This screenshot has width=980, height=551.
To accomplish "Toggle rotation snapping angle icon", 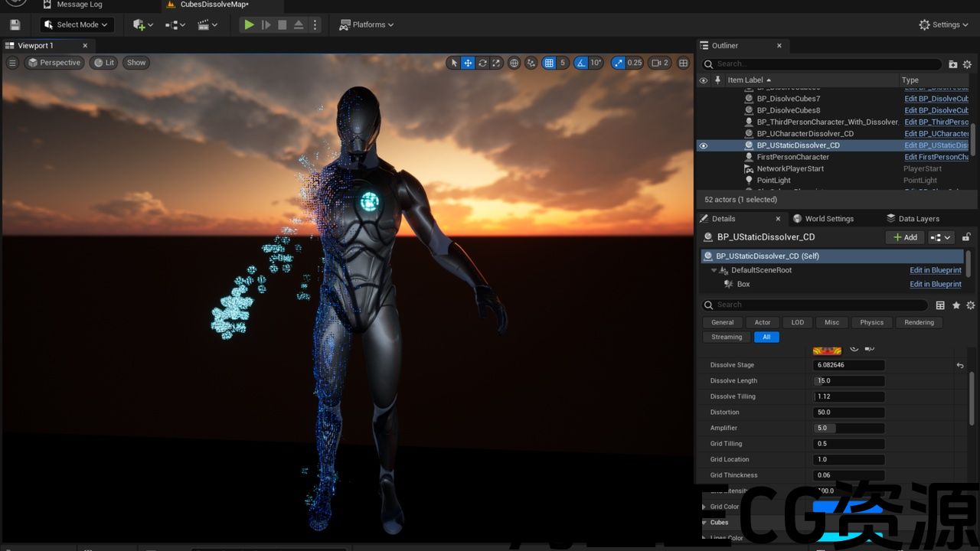I will (581, 63).
